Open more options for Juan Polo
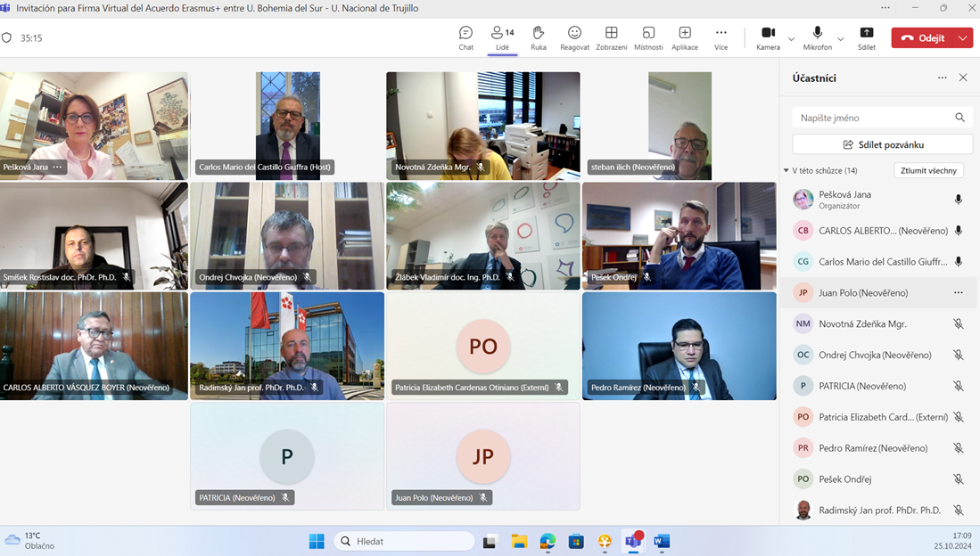This screenshot has width=980, height=556. point(958,292)
